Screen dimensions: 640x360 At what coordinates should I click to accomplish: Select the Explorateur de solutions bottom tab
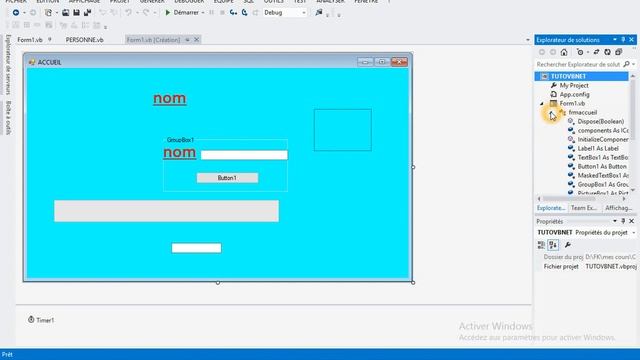point(551,208)
